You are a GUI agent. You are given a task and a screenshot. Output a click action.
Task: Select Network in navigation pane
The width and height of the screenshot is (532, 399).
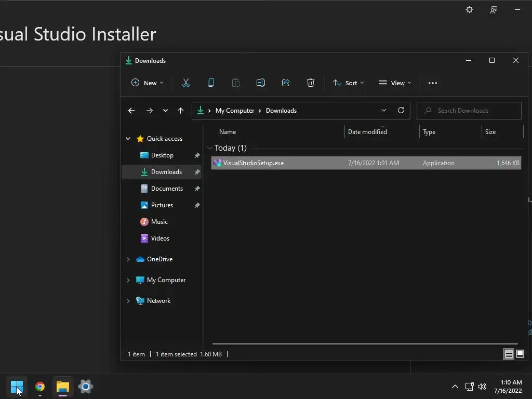click(x=158, y=301)
